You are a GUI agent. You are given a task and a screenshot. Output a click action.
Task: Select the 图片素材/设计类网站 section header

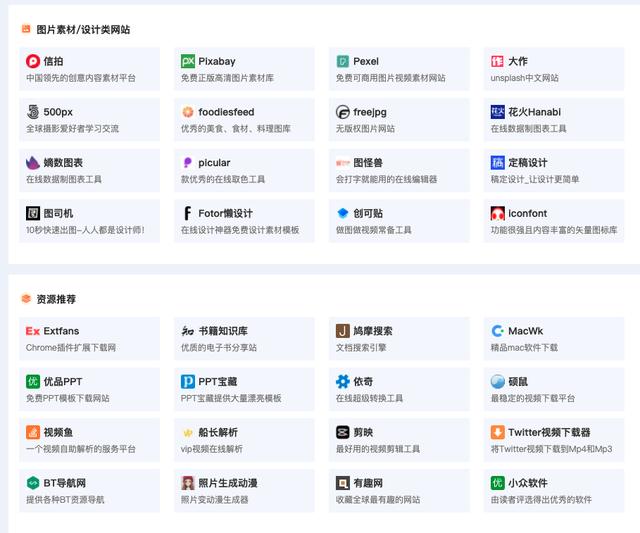point(83,30)
